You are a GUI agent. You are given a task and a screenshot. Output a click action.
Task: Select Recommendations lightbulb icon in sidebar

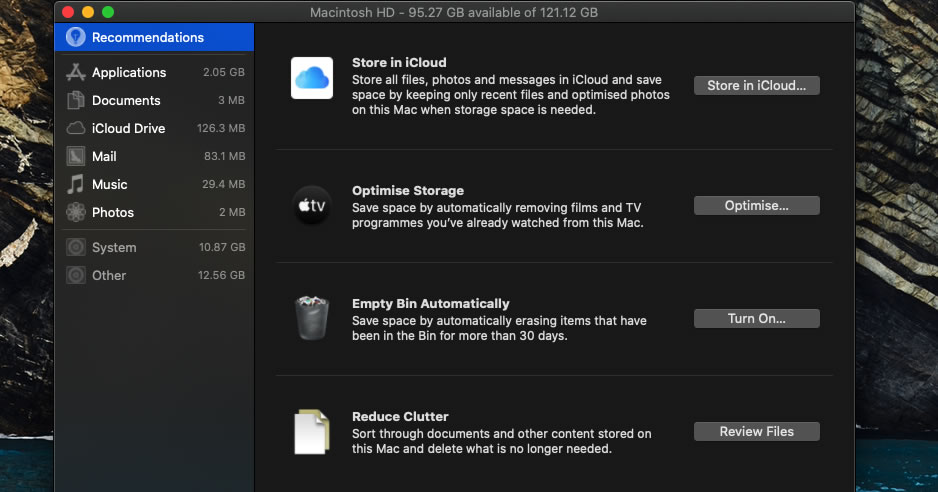tap(75, 37)
